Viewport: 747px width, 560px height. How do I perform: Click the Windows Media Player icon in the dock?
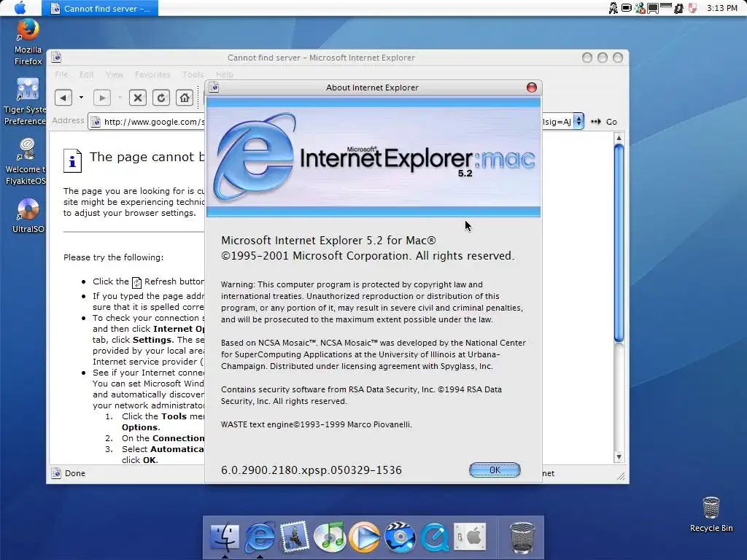365,537
